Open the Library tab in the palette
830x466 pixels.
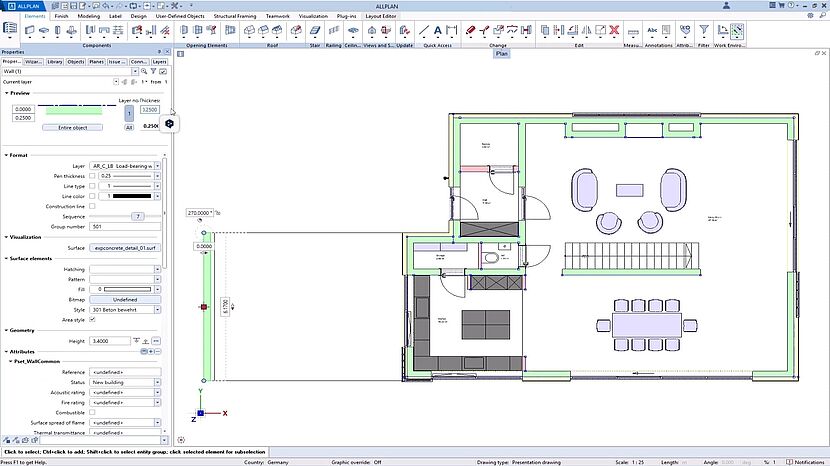click(x=54, y=61)
